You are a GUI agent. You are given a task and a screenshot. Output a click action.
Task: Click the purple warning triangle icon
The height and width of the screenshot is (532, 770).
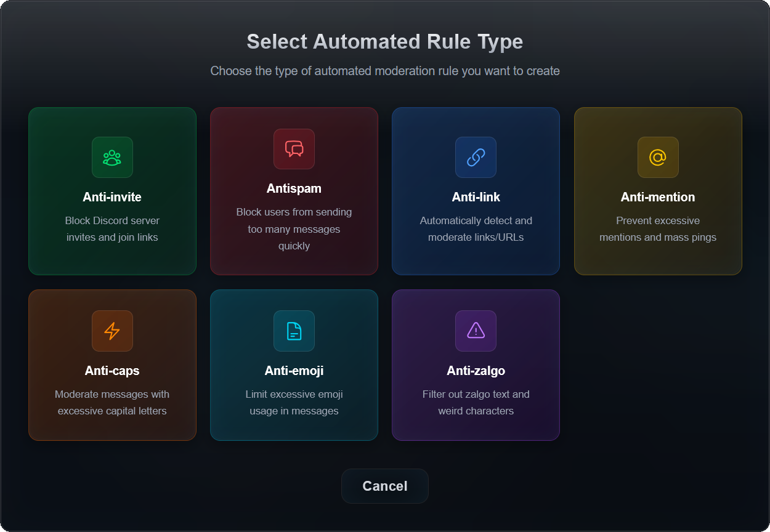coord(476,331)
